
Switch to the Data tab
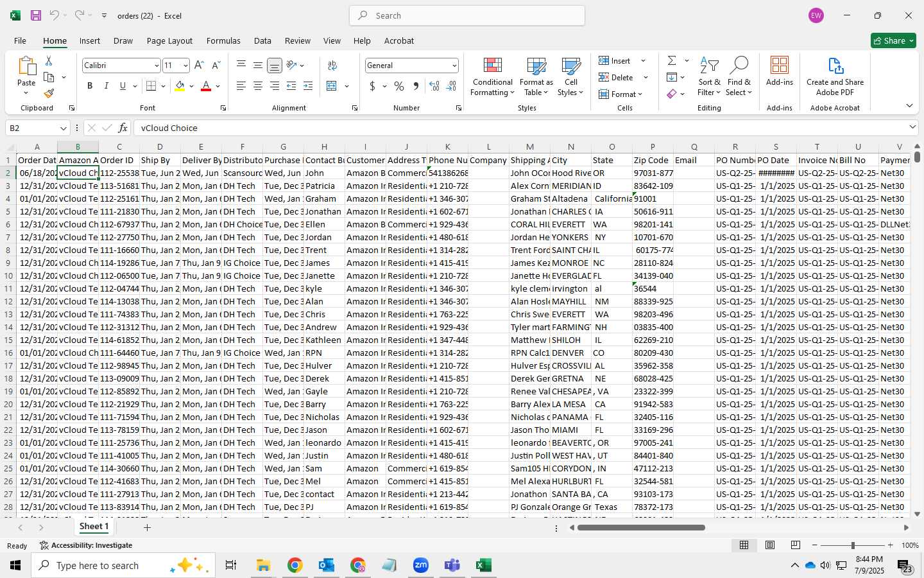[x=262, y=40]
